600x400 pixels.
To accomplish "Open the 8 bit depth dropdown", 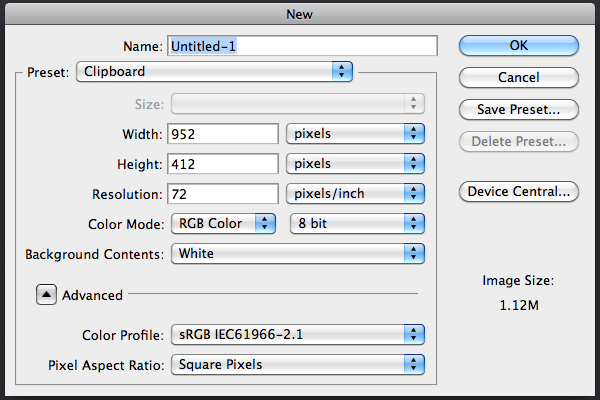I will pos(357,223).
